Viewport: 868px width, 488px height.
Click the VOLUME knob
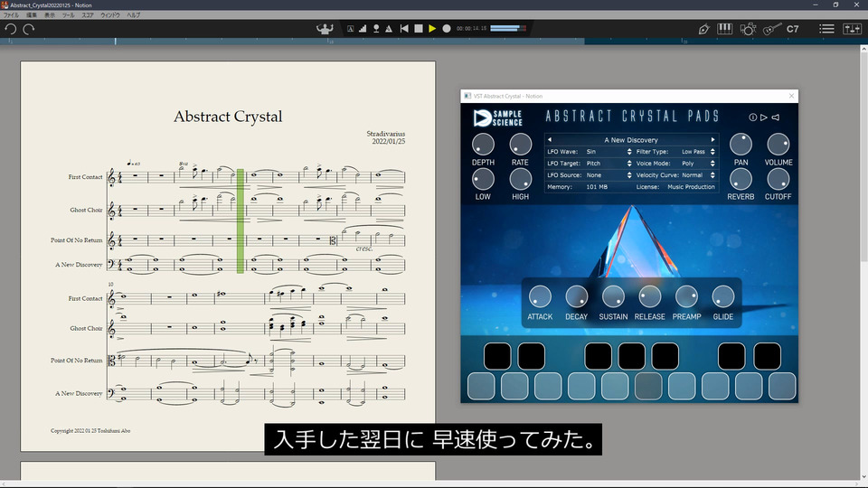click(x=778, y=145)
